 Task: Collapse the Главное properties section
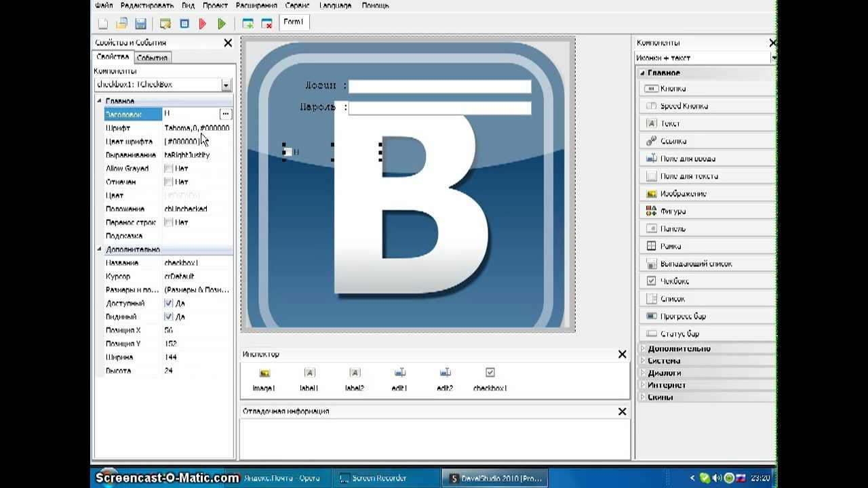coord(100,100)
